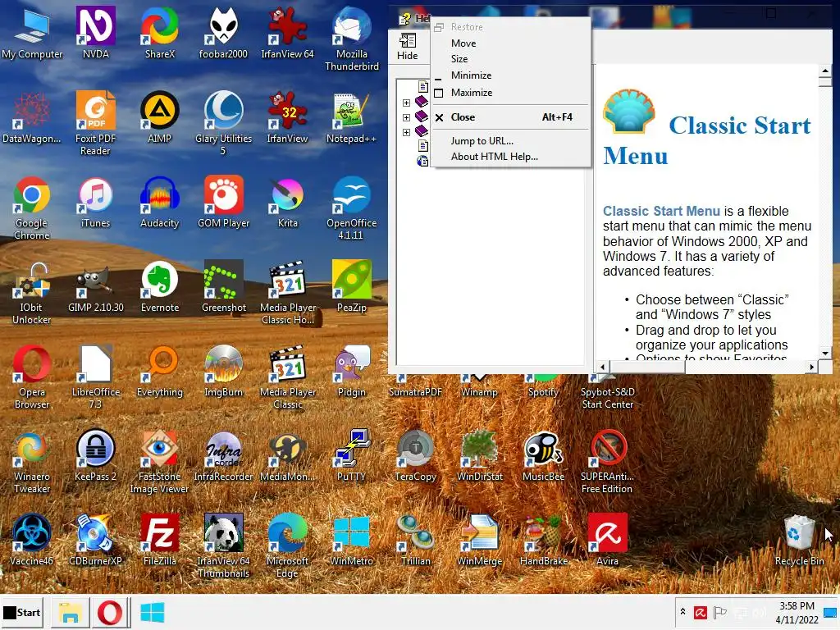Click the Hide button in HTML Help toolbar
Image resolution: width=840 pixels, height=630 pixels.
pos(407,46)
